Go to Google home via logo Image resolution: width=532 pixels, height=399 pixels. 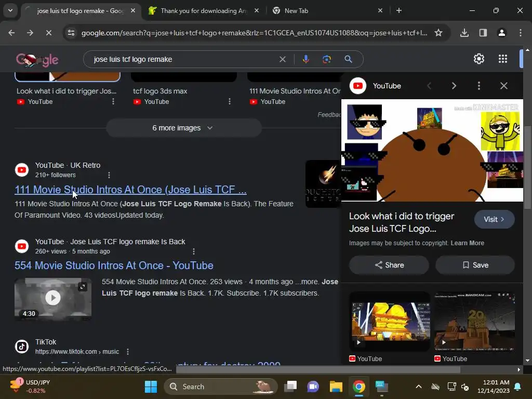pyautogui.click(x=37, y=60)
